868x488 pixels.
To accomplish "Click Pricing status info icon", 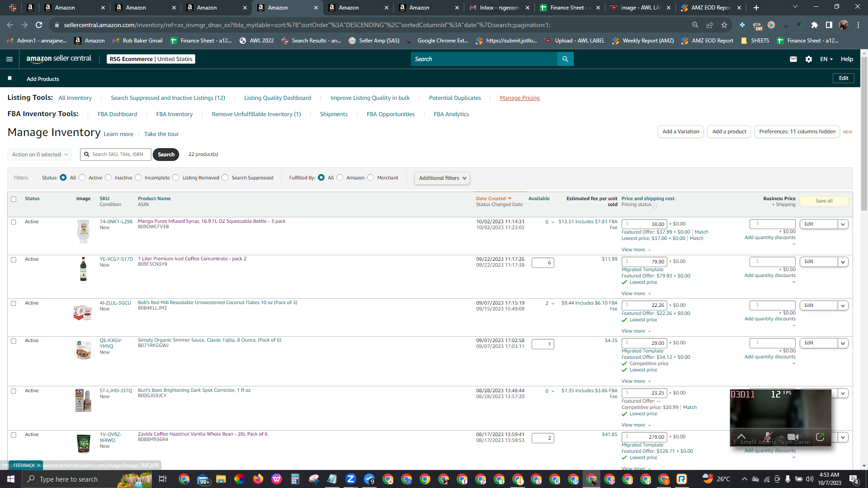I will (655, 206).
